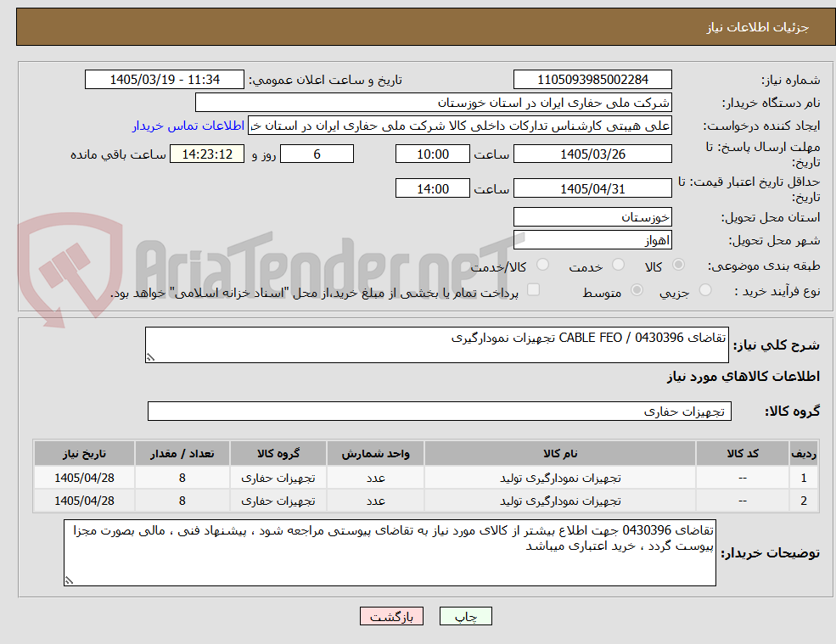Click the need number field 1105093985002284

592,80
